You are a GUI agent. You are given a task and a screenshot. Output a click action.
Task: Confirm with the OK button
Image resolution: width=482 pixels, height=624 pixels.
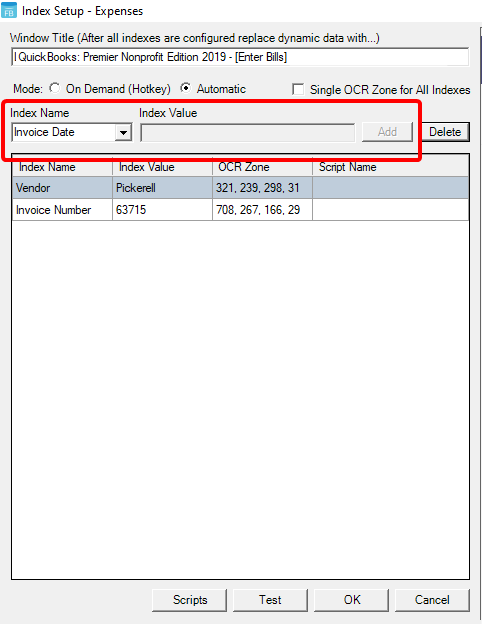[x=351, y=600]
